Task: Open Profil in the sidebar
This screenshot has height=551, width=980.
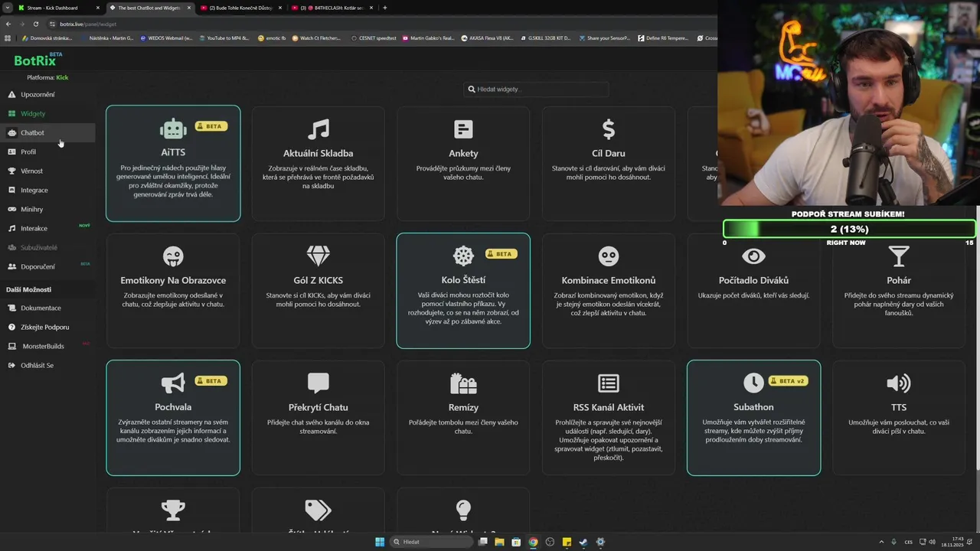Action: pos(47,152)
